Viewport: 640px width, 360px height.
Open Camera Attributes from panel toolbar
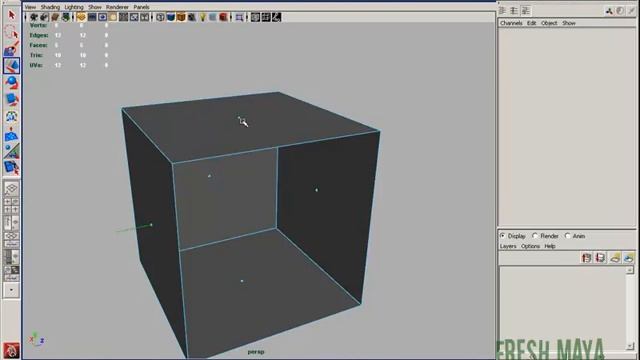44,17
